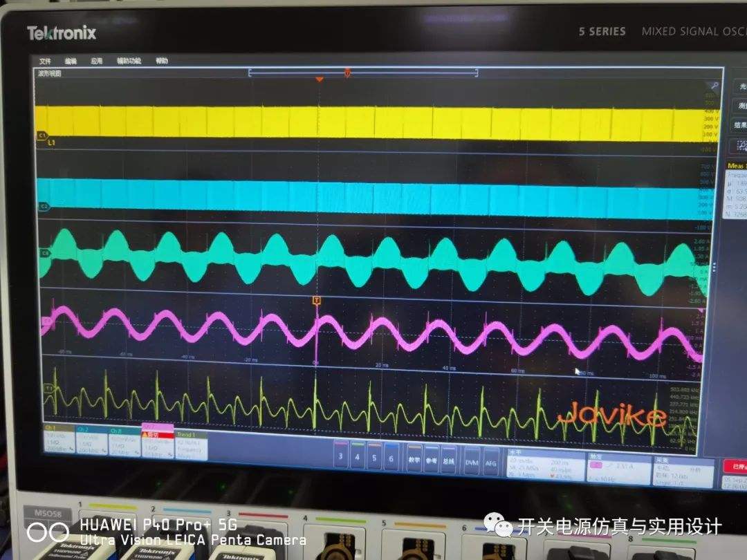Click the magnifier zoom icon in waveform view

click(714, 86)
